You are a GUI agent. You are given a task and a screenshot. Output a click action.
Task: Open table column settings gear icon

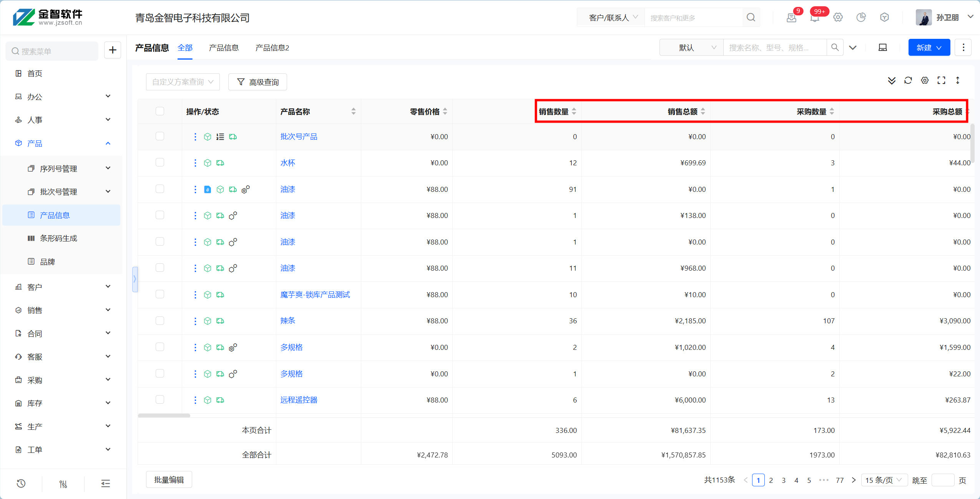[925, 80]
